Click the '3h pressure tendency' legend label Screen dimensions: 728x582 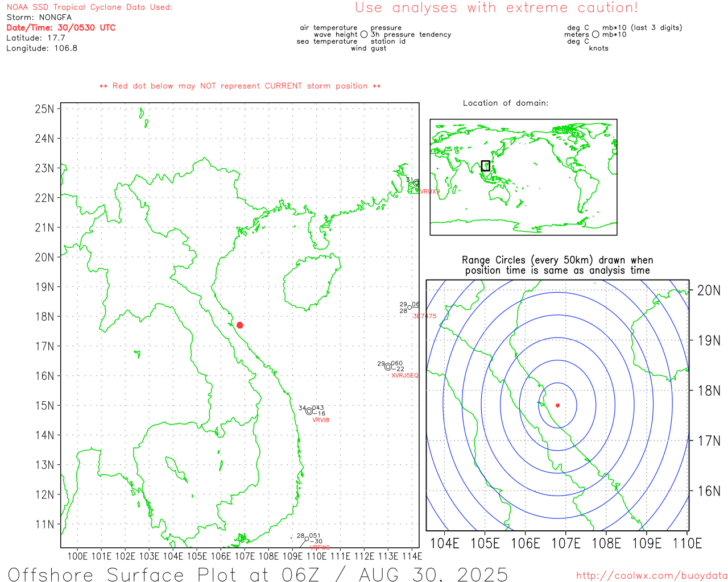411,35
